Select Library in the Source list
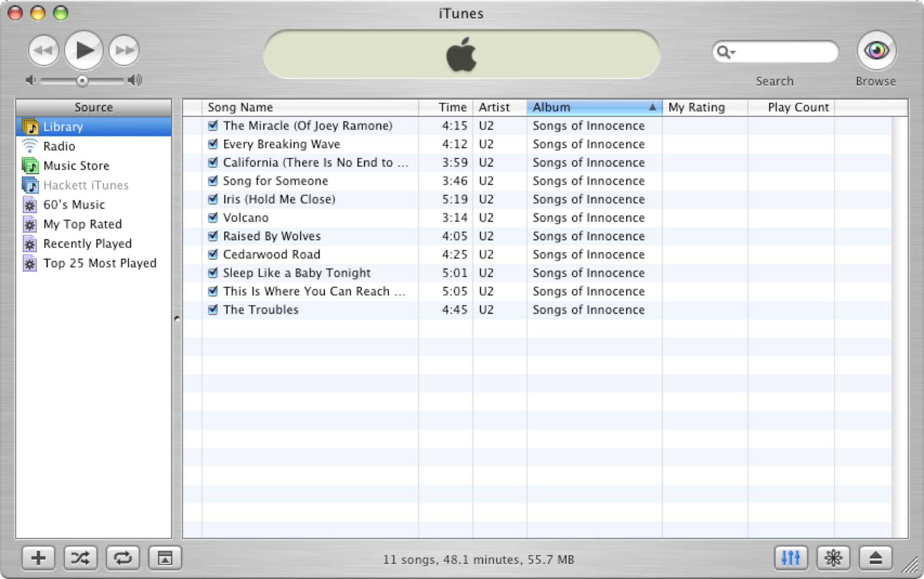924x579 pixels. [94, 127]
